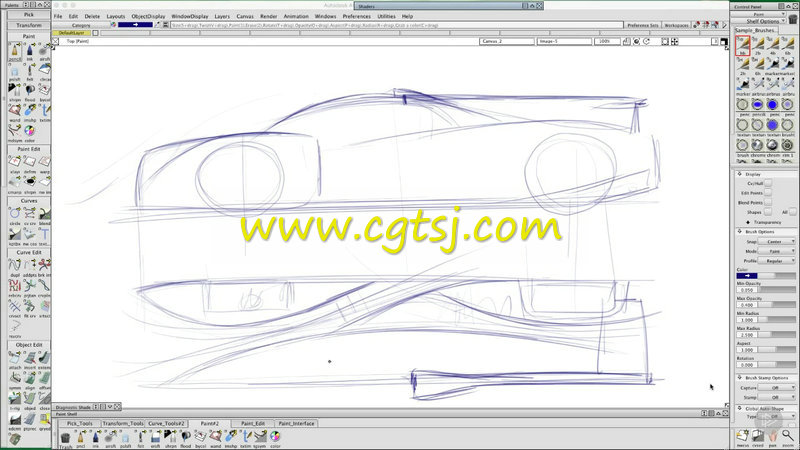Viewport: 800px width, 450px height.
Task: Click the zoom magnifier in Control Panel
Action: point(788,437)
